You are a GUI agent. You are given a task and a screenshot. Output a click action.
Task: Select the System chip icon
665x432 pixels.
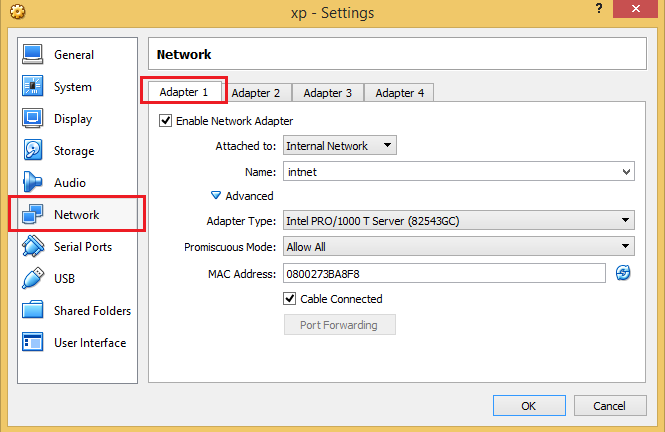(33, 86)
